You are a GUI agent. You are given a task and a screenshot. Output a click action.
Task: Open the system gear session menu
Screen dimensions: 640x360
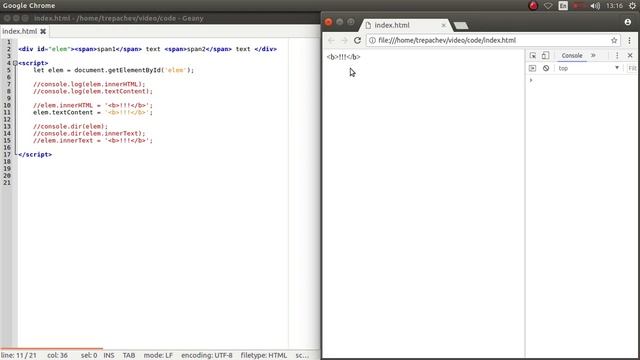[632, 6]
